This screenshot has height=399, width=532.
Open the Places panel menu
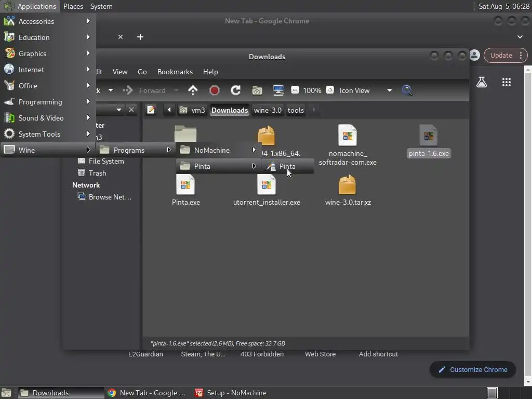pos(73,6)
